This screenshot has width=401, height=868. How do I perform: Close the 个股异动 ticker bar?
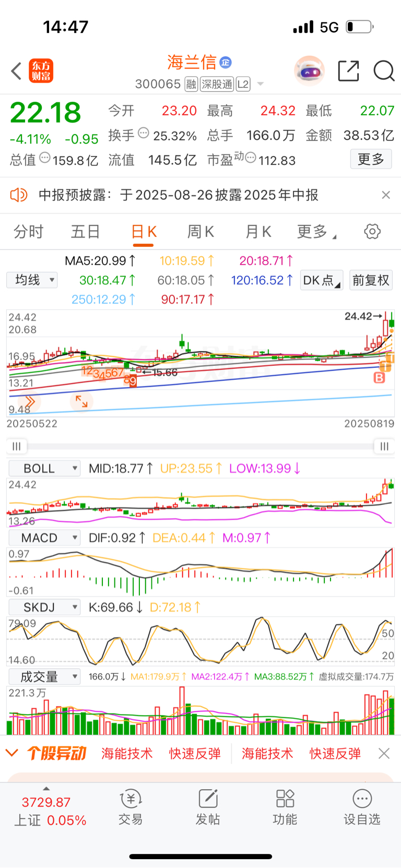(384, 753)
